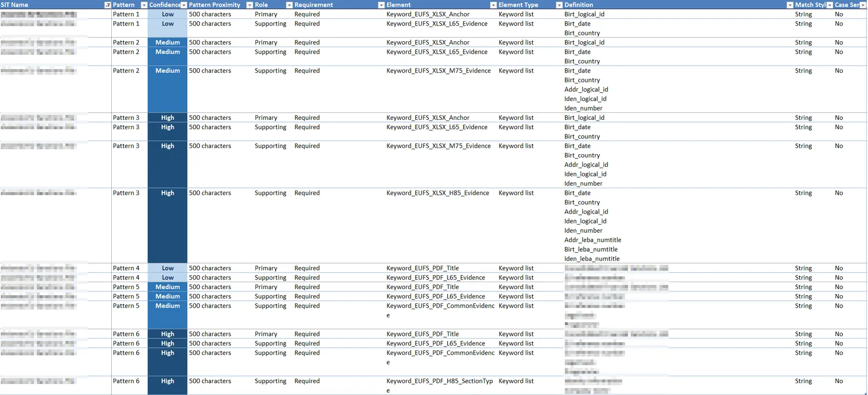
Task: Select Keyword_EUFS_PDF_CommonEvidence in the Pattern 5 row
Action: coord(441,310)
